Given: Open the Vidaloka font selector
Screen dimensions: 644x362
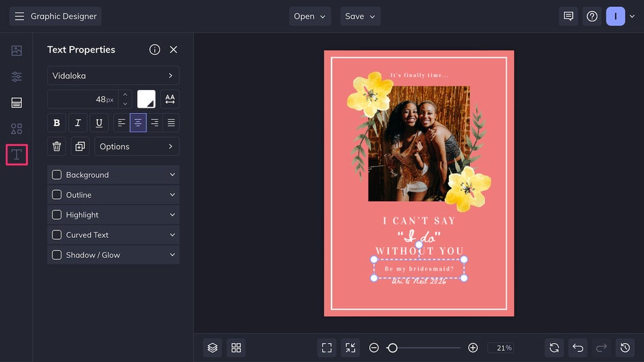Looking at the screenshot, I should 113,76.
